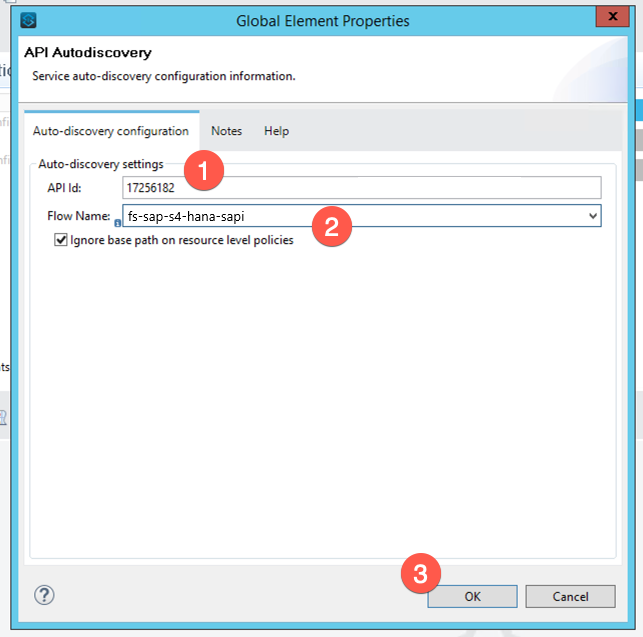
Task: Toggle Ignore base path on resource level policies
Action: click(61, 240)
